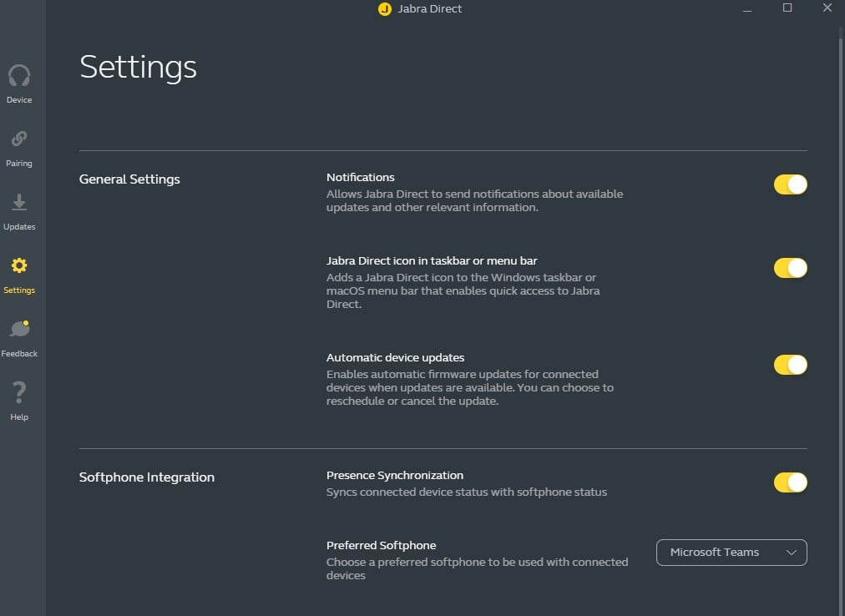Image resolution: width=845 pixels, height=616 pixels.
Task: Click the Help question mark icon
Action: coord(18,392)
